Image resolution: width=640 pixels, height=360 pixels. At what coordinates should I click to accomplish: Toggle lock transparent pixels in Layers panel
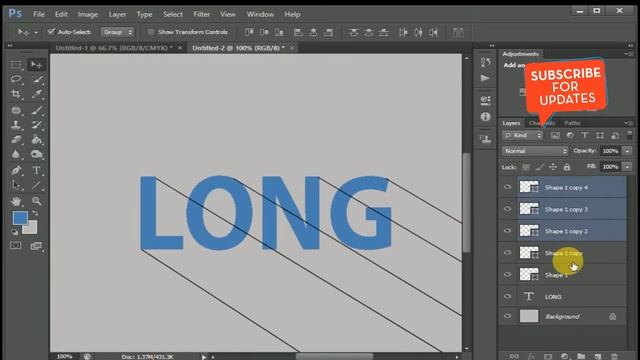pos(526,167)
